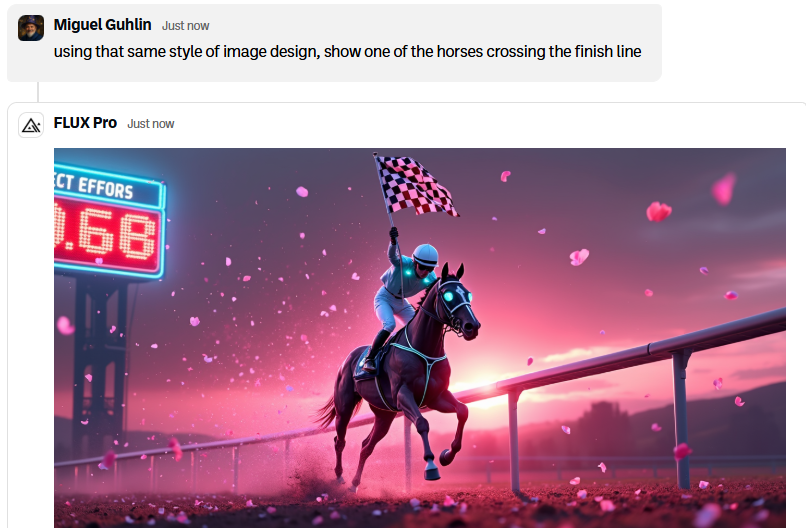The image size is (806, 528).
Task: Open the FLUX Pro bot triangle icon
Action: click(31, 125)
